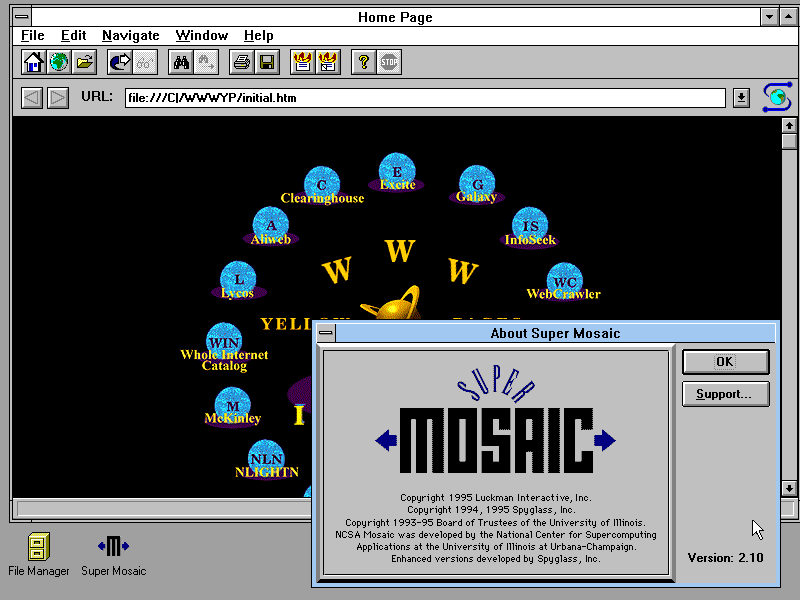Print the page with the printer icon
Viewport: 800px width, 600px height.
click(242, 62)
